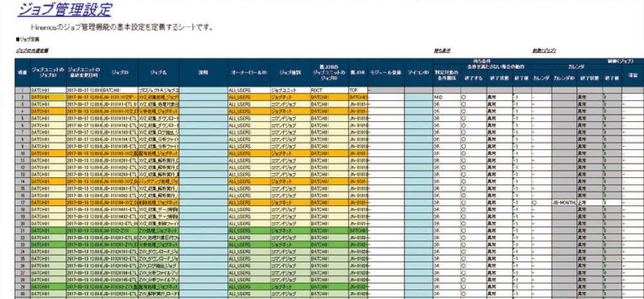Screen dimensions: 644x299
Task: Select the BATCH01 job unit cell in row 2
Action: coord(48,98)
